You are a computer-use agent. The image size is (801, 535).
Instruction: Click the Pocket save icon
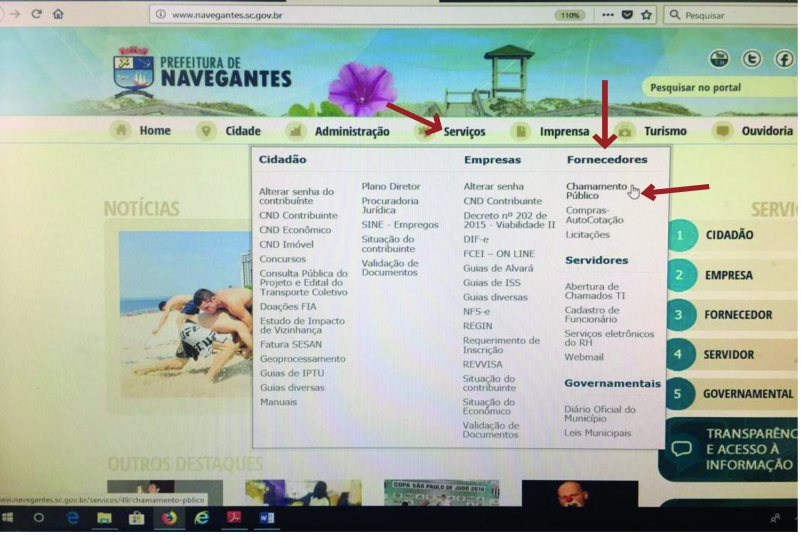pyautogui.click(x=627, y=15)
